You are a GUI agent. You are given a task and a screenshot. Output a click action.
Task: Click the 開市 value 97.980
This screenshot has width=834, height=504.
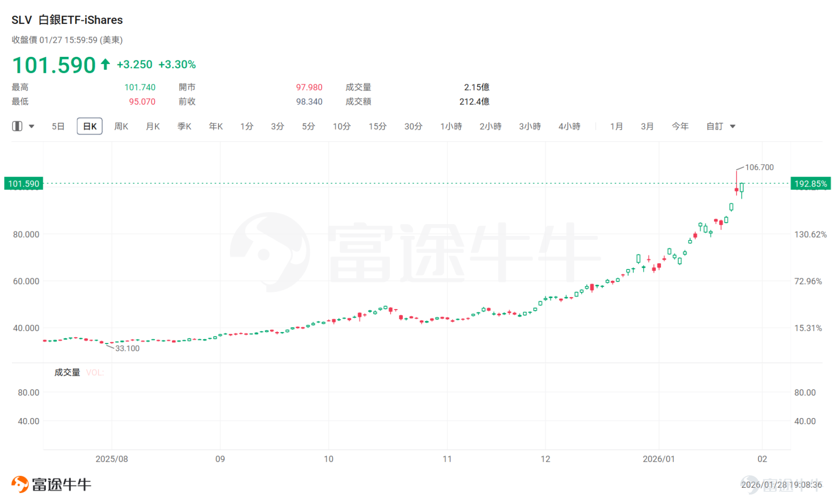point(309,87)
